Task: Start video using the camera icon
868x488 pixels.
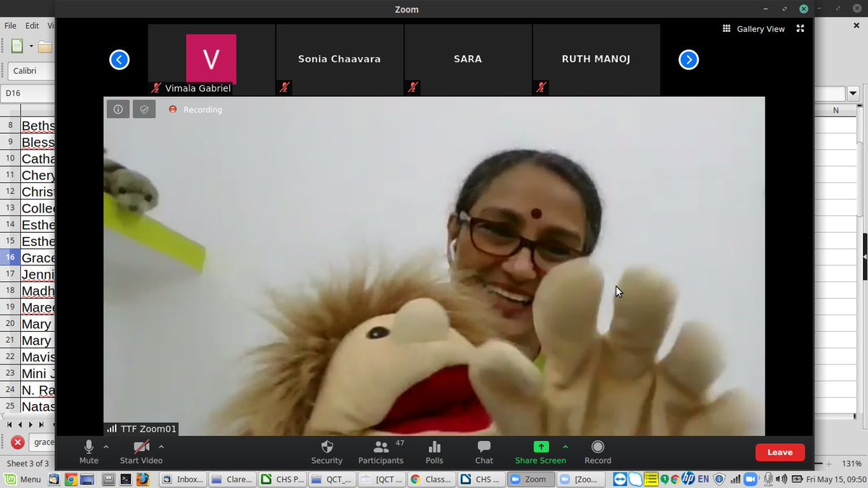Action: 141,447
